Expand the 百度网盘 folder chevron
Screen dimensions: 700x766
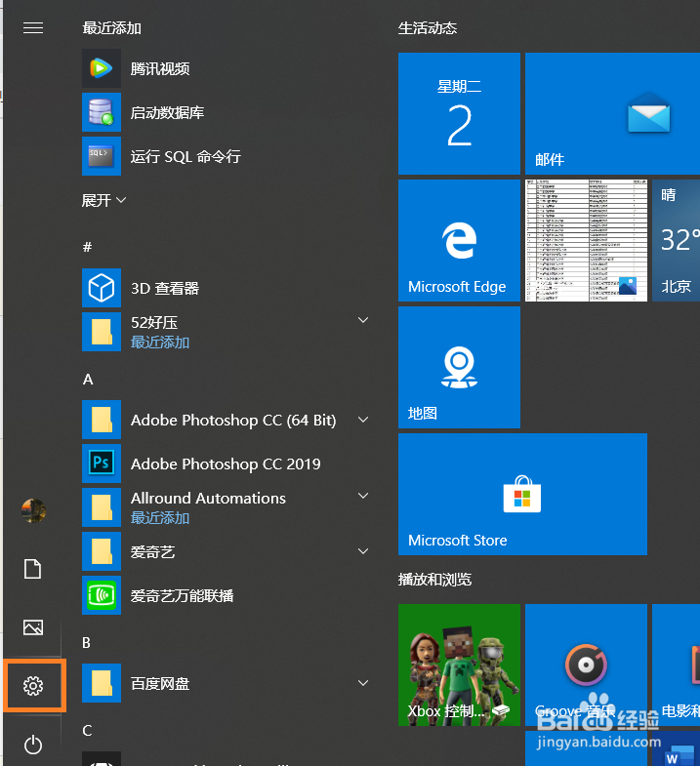point(363,683)
